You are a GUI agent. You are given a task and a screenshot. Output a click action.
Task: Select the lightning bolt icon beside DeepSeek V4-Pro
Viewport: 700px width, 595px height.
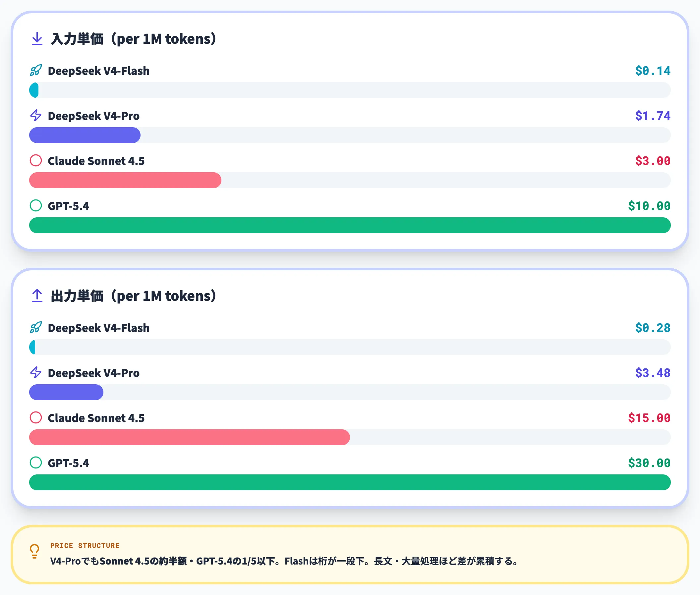[36, 116]
